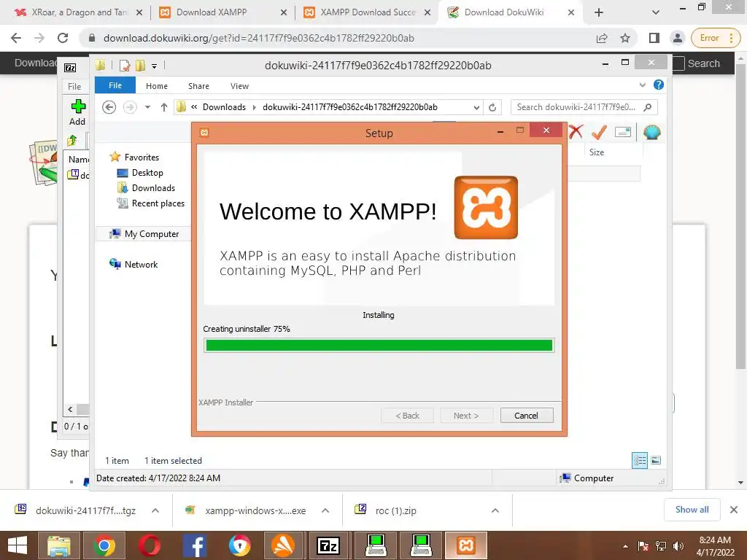Viewport: 747px width, 560px height.
Task: Switch to XRoar Dragon browser tab
Action: [79, 12]
